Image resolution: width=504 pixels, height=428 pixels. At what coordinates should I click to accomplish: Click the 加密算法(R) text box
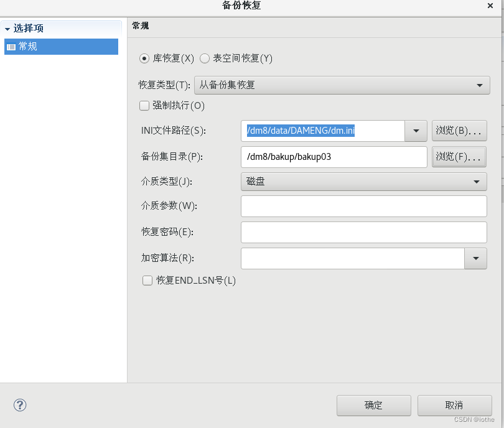click(x=353, y=258)
